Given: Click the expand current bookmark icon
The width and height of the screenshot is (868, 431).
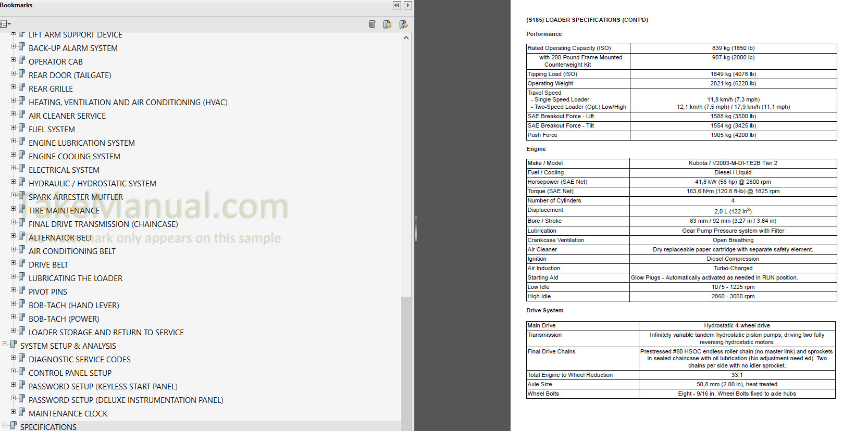Looking at the screenshot, I should (403, 24).
